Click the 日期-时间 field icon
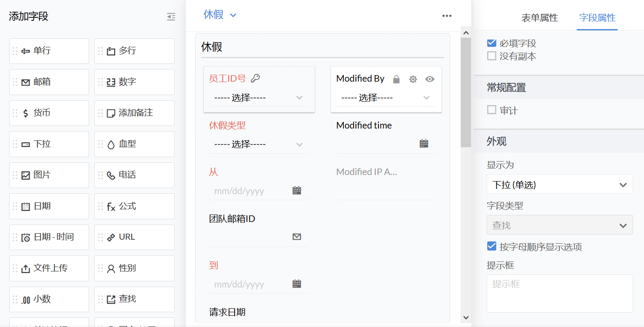This screenshot has height=327, width=644. [26, 238]
